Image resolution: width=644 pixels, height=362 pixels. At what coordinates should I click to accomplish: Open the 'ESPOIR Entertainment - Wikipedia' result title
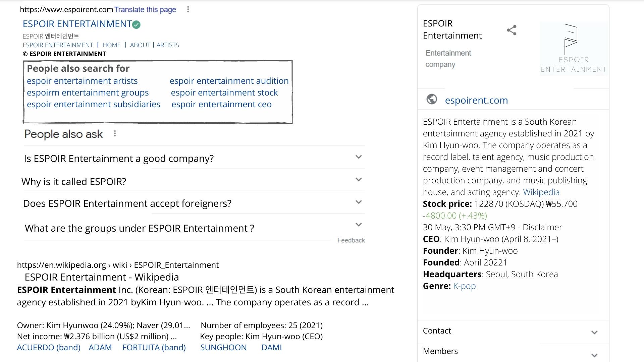coord(102,277)
